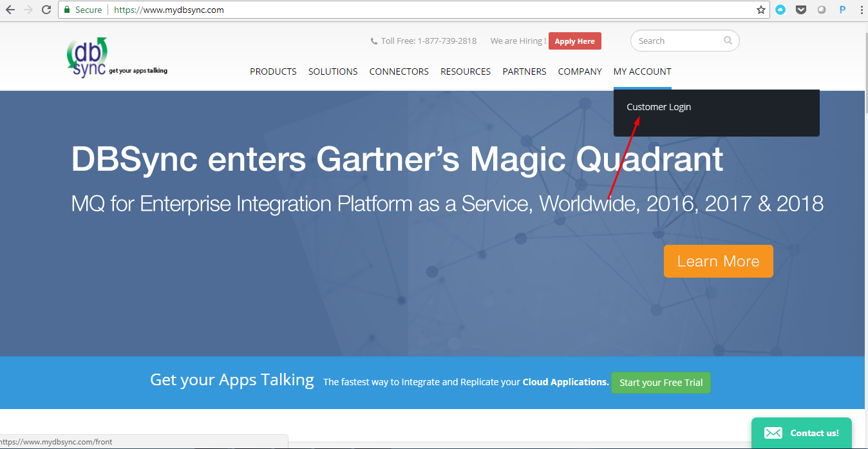The height and width of the screenshot is (449, 868).
Task: Expand the SOLUTIONS navigation menu
Action: tap(333, 72)
